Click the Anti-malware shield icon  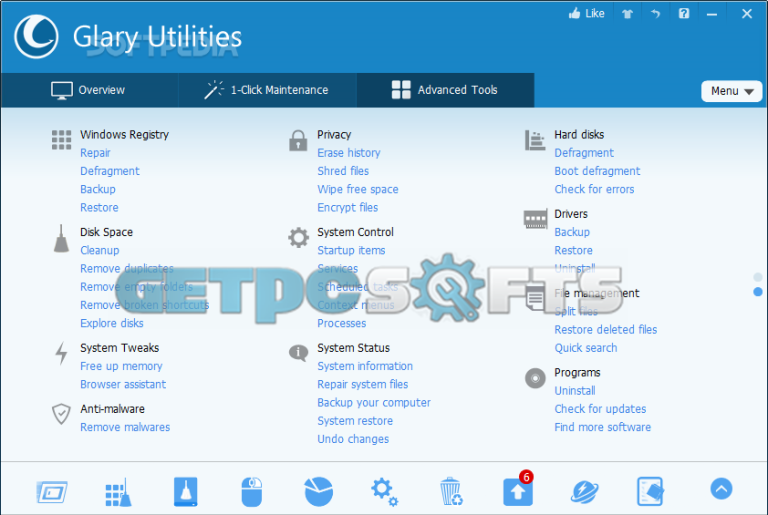click(61, 414)
